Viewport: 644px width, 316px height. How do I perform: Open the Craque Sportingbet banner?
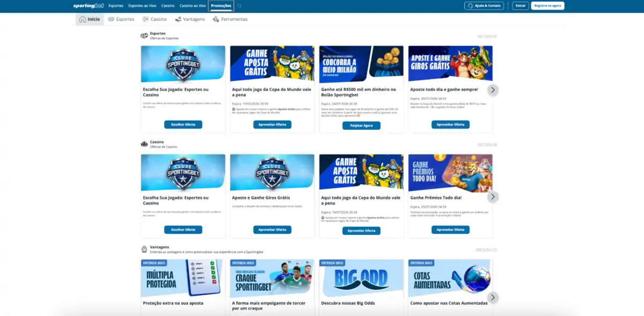pos(272,278)
